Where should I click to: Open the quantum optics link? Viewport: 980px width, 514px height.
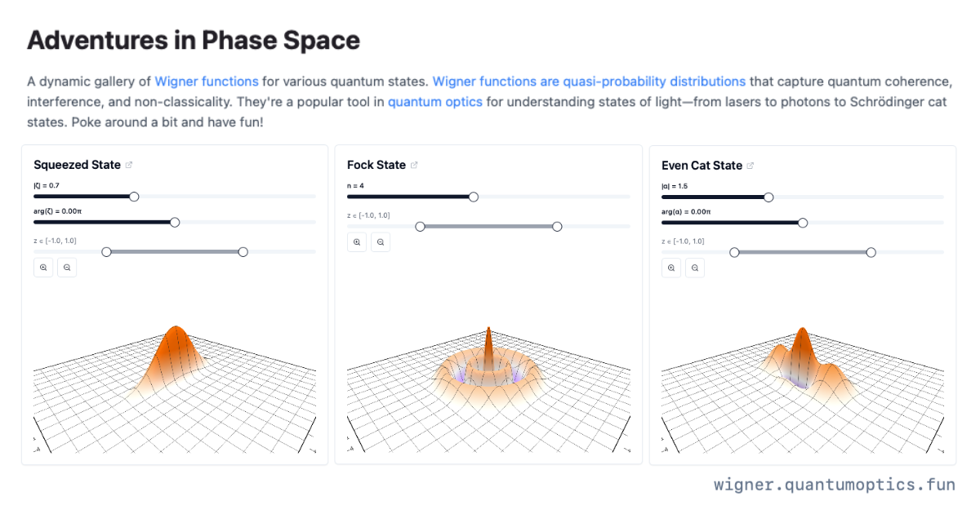(x=435, y=102)
